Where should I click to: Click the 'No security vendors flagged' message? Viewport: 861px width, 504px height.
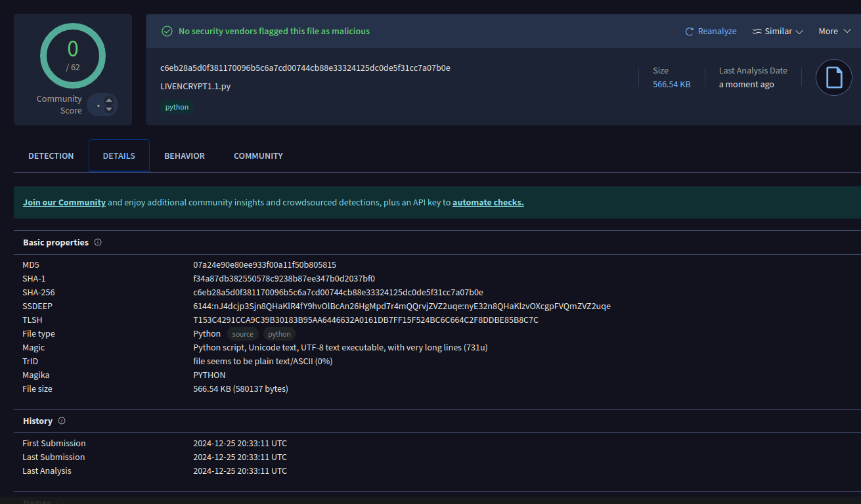(x=275, y=31)
